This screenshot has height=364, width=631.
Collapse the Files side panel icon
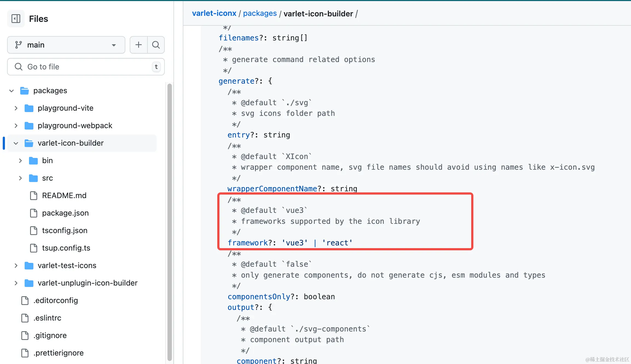coord(16,19)
